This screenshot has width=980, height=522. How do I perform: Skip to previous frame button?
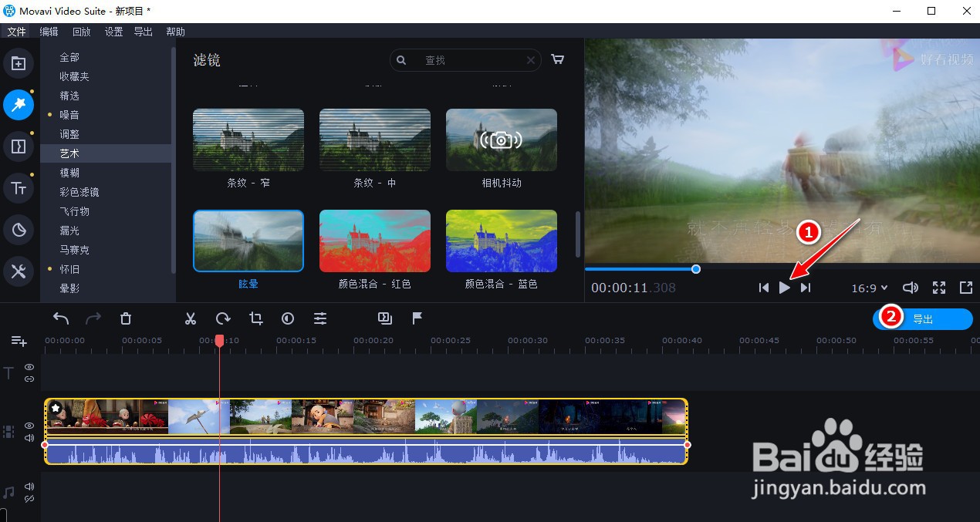763,288
